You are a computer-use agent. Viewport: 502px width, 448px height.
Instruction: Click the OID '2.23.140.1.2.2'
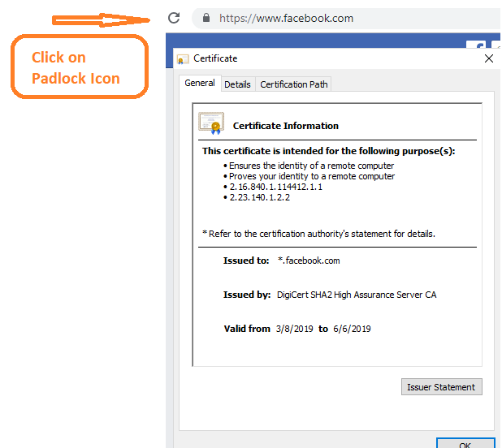click(260, 197)
